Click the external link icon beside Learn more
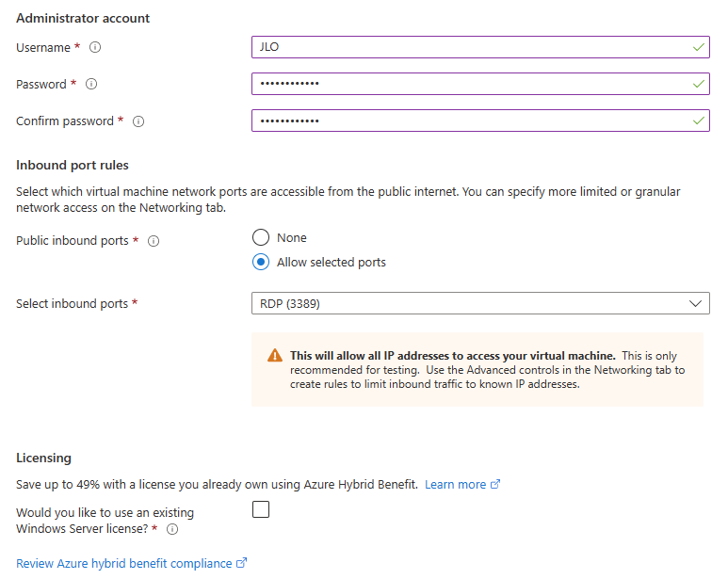728x579 pixels. click(x=495, y=484)
